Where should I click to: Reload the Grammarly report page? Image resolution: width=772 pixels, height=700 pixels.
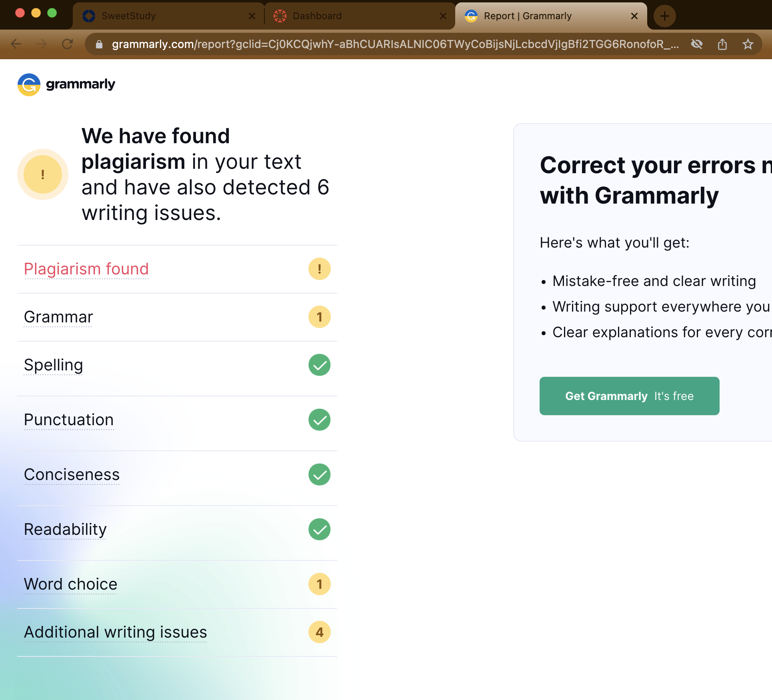(68, 44)
